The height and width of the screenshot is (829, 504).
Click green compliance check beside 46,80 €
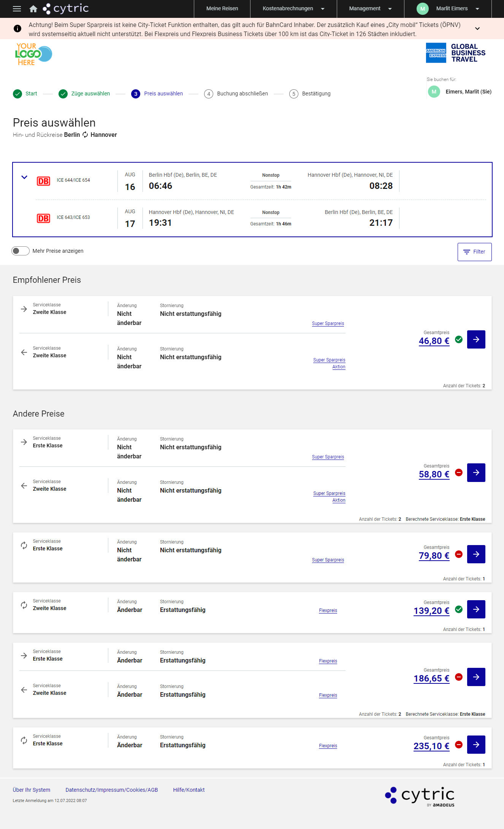(x=459, y=339)
